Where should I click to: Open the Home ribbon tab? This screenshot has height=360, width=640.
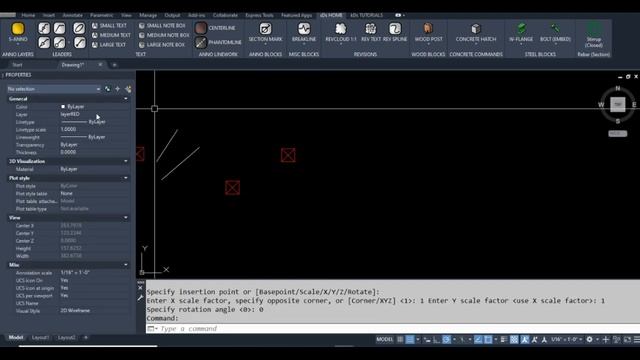(x=28, y=15)
